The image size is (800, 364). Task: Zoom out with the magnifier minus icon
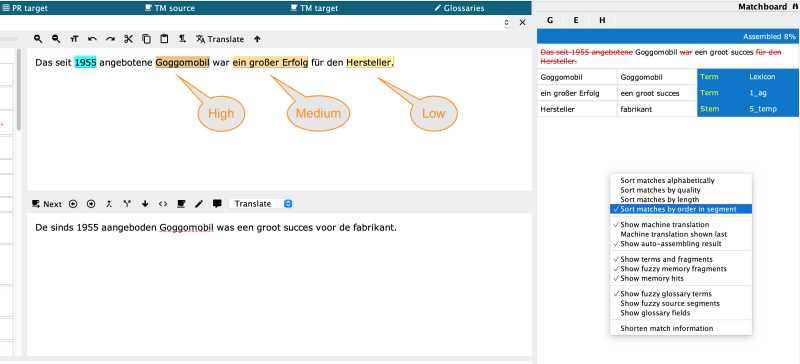[56, 39]
